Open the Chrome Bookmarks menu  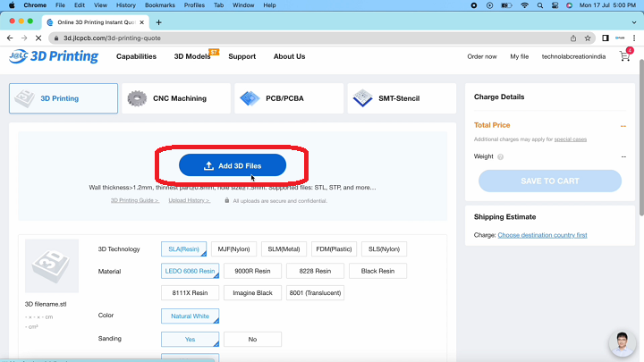(x=160, y=5)
